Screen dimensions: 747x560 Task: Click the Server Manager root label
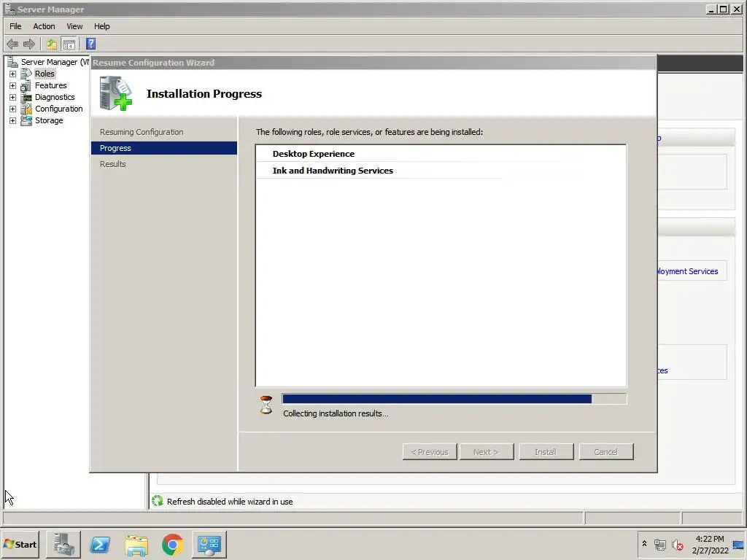click(55, 62)
